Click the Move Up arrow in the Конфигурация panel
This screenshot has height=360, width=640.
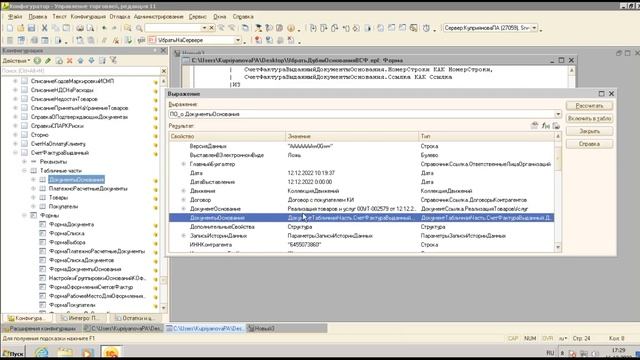click(80, 60)
